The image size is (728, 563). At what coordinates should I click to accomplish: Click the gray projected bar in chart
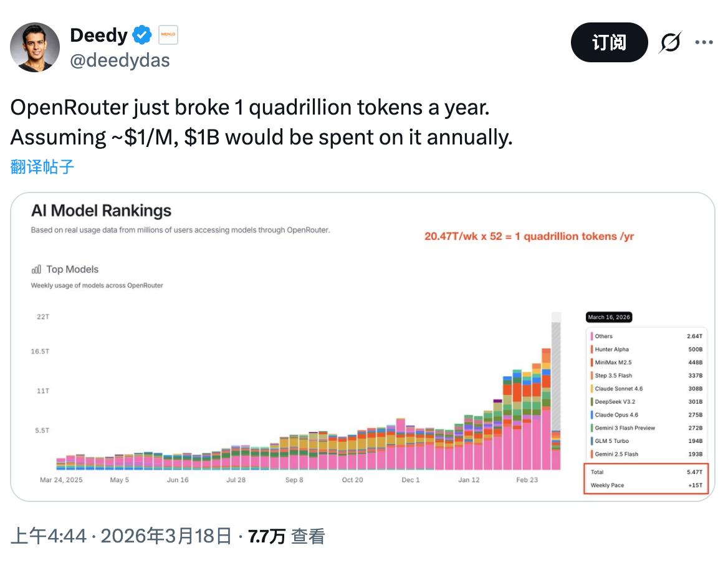[x=556, y=374]
